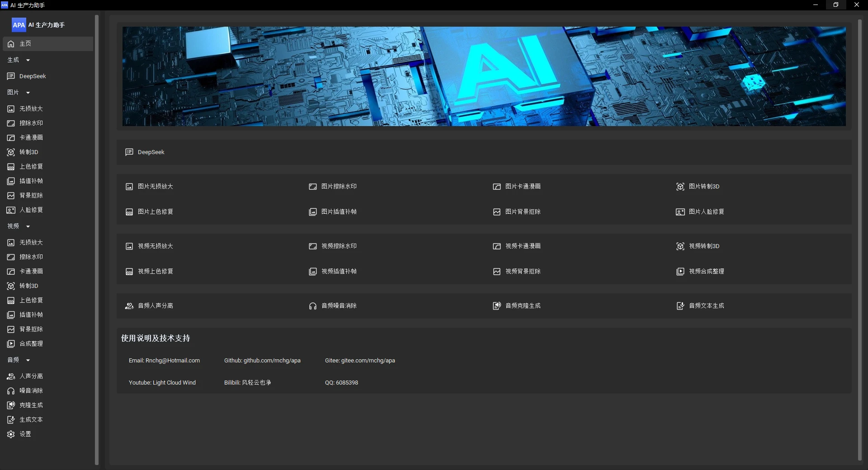Open 音频人声分离 icon on main page
The image size is (868, 470).
tap(129, 306)
